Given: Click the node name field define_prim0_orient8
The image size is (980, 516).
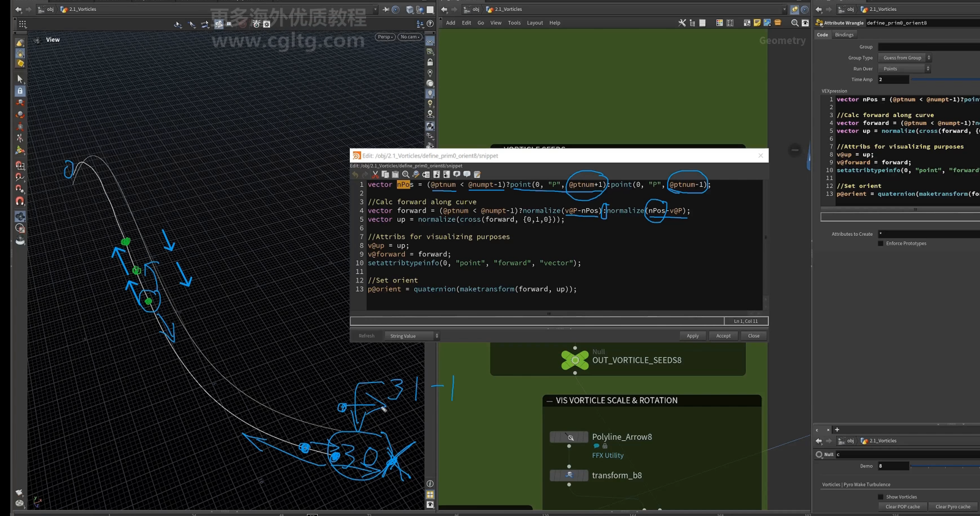Looking at the screenshot, I should point(922,23).
